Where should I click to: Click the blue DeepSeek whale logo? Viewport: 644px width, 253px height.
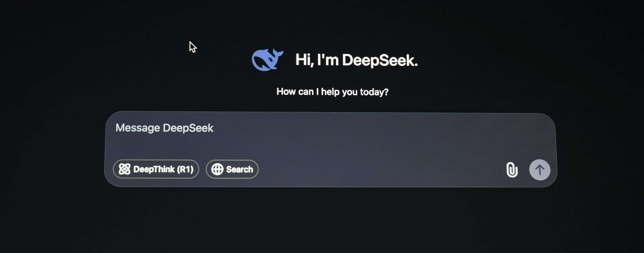click(267, 60)
